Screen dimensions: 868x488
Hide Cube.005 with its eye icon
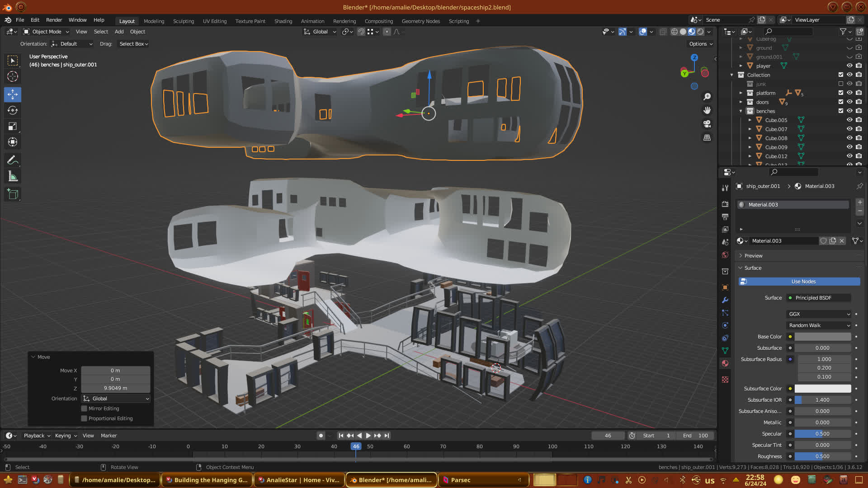tap(849, 120)
